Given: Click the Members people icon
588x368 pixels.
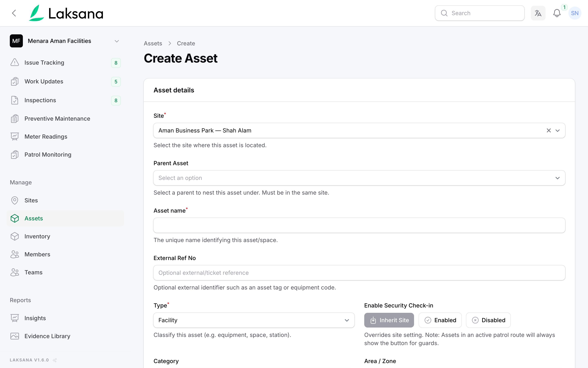Looking at the screenshot, I should tap(14, 254).
